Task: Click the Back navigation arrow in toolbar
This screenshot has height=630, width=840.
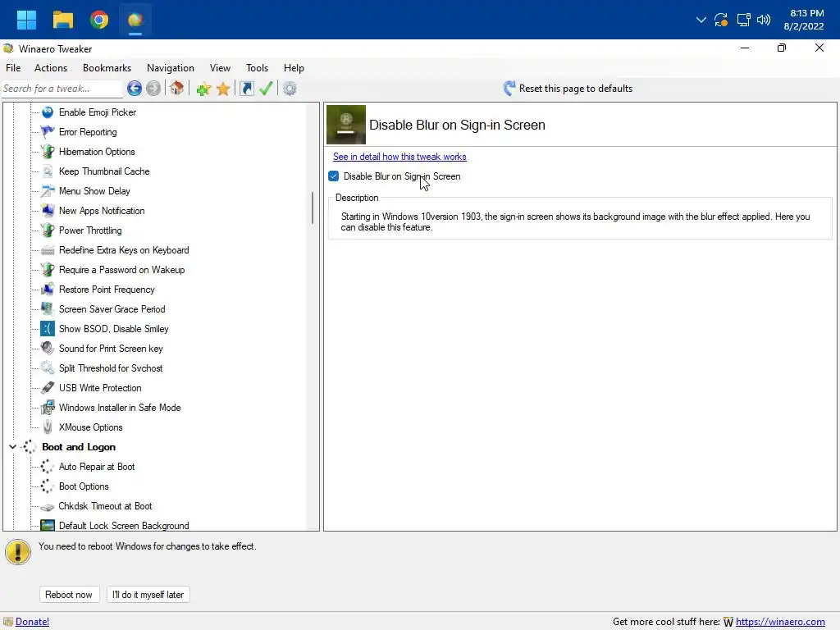Action: point(135,89)
